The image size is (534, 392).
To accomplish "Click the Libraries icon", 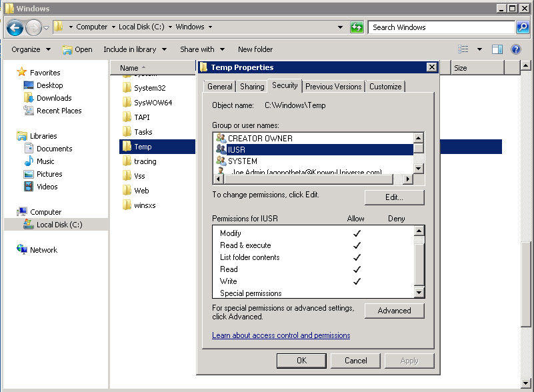I will click(x=22, y=136).
